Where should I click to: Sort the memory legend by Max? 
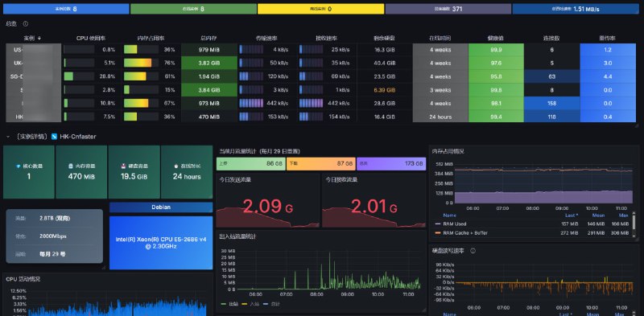(x=624, y=215)
